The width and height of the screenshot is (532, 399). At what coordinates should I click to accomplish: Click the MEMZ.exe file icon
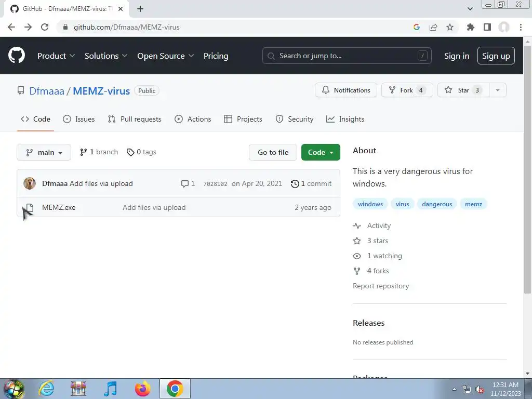coord(30,207)
